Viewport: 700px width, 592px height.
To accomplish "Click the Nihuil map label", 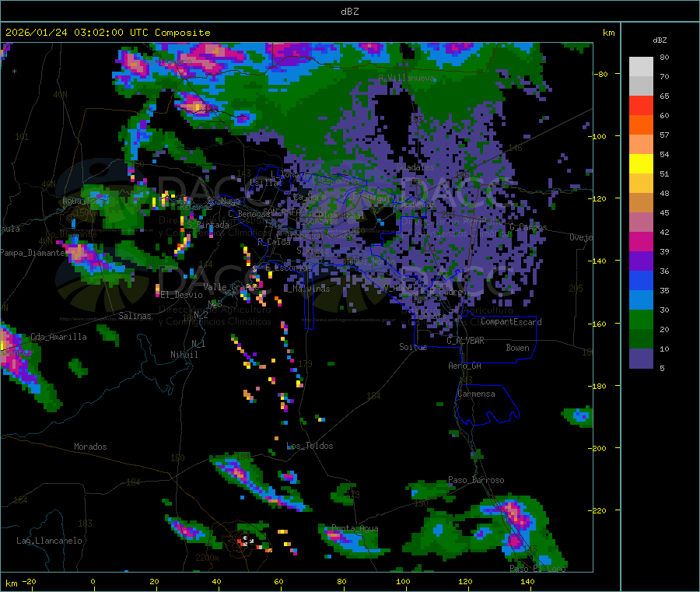I will click(184, 355).
